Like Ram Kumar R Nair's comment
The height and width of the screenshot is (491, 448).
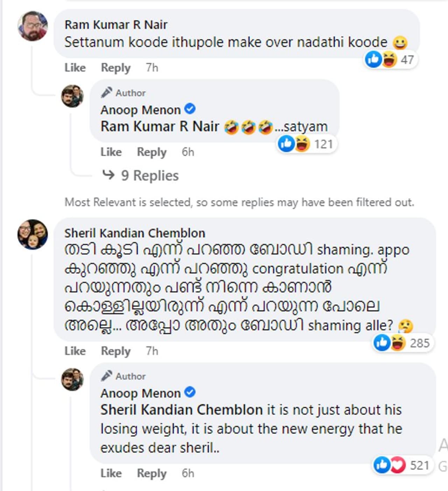75,67
